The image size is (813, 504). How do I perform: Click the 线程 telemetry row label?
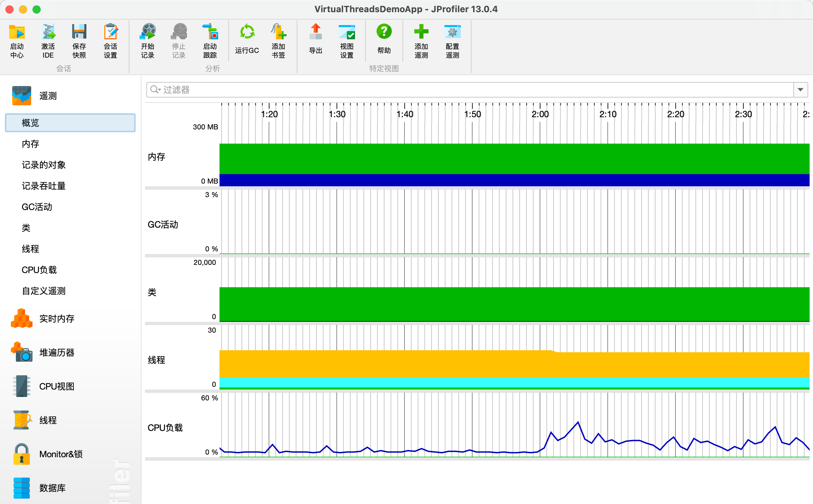[x=157, y=360]
